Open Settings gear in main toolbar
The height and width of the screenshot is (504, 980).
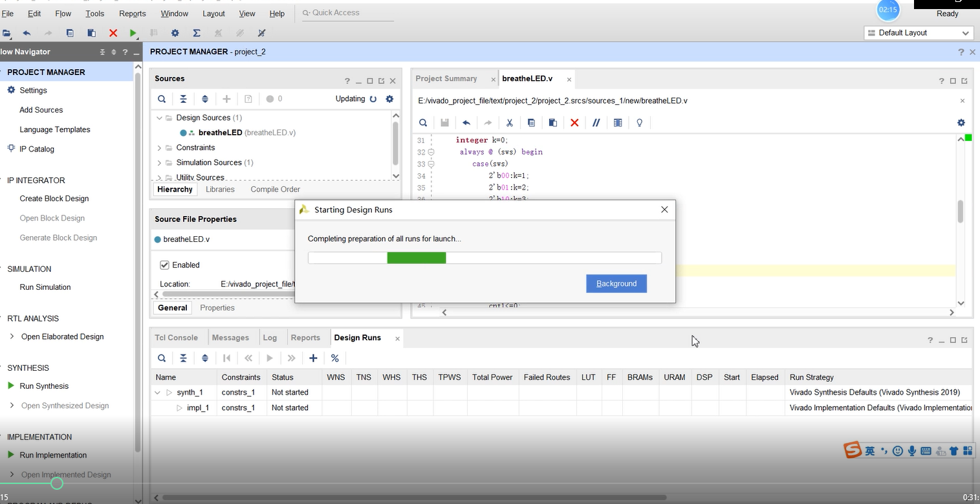point(175,33)
